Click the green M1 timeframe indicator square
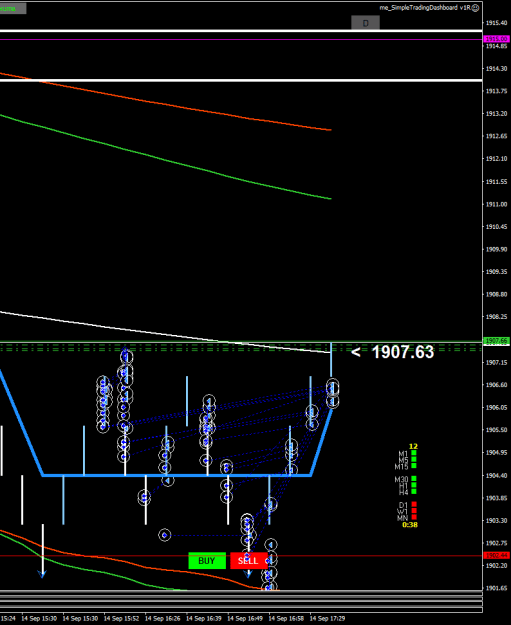The height and width of the screenshot is (625, 511). click(414, 453)
